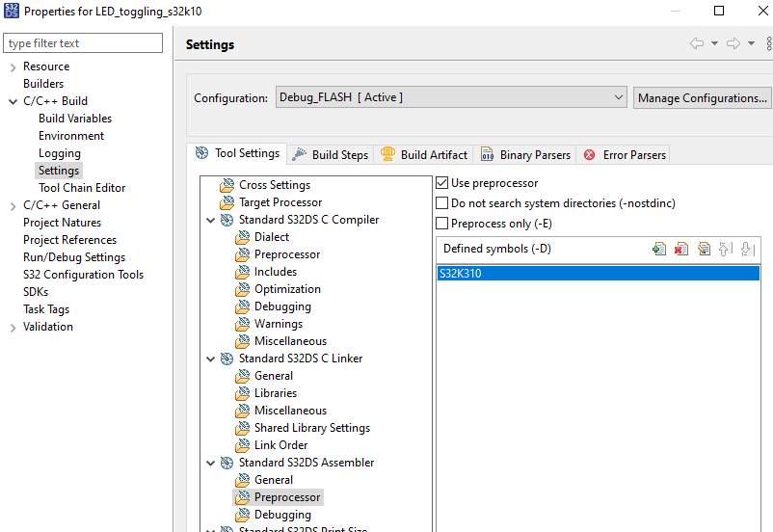Select Preprocessor under C Compiler
Image resolution: width=773 pixels, height=532 pixels.
[x=287, y=254]
